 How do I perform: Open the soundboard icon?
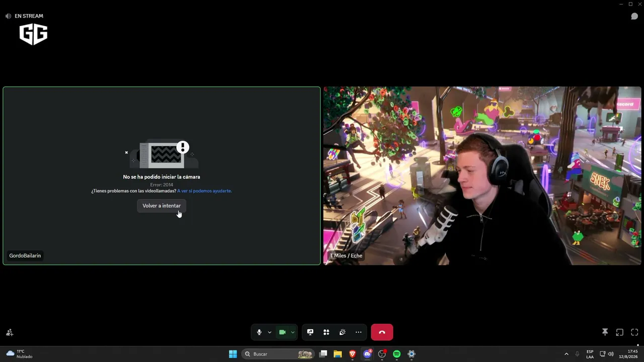343,332
